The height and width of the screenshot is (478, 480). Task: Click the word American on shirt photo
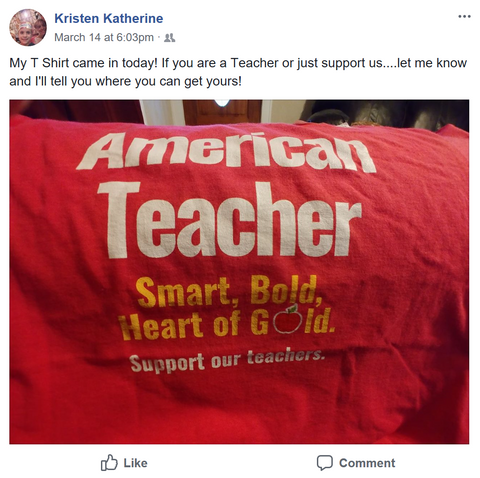pyautogui.click(x=227, y=152)
